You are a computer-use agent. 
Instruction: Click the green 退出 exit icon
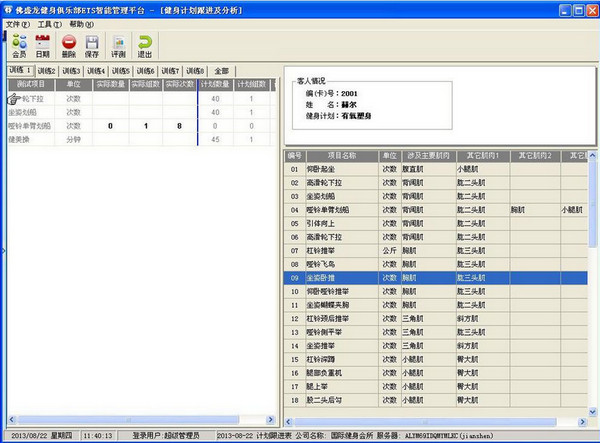pos(145,42)
